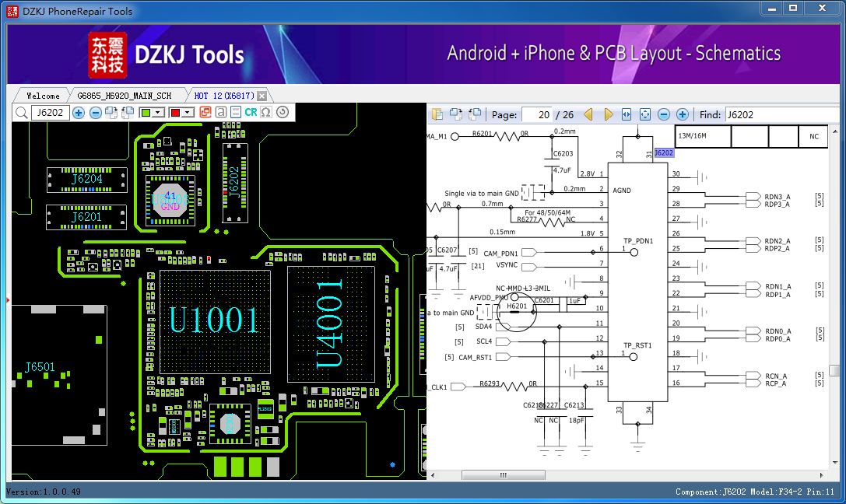Go to next schematic page arrow

608,114
